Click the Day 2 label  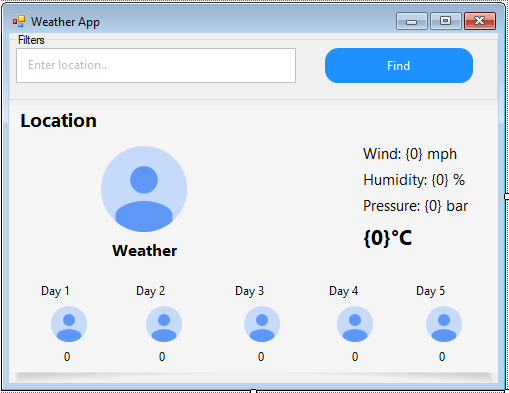150,291
